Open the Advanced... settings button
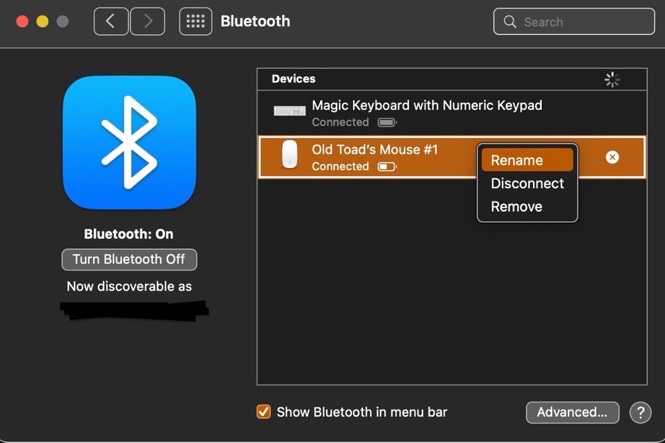This screenshot has height=443, width=665. point(572,412)
